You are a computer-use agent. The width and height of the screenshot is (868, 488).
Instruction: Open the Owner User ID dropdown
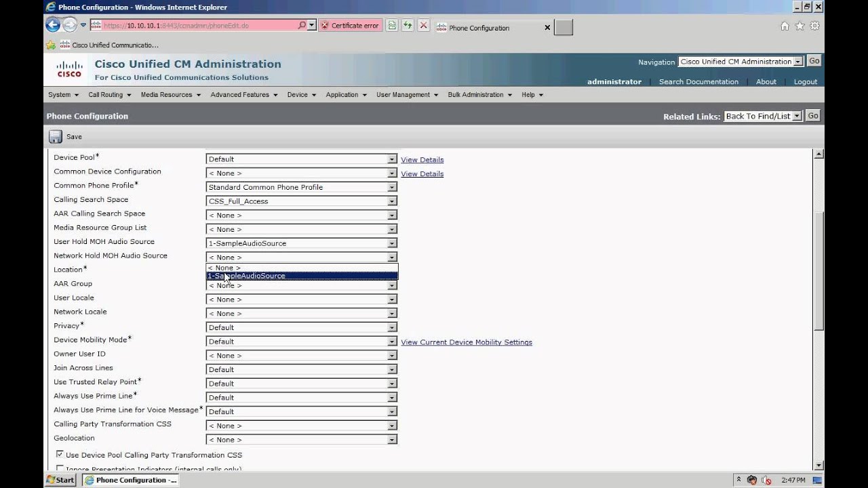(x=301, y=355)
